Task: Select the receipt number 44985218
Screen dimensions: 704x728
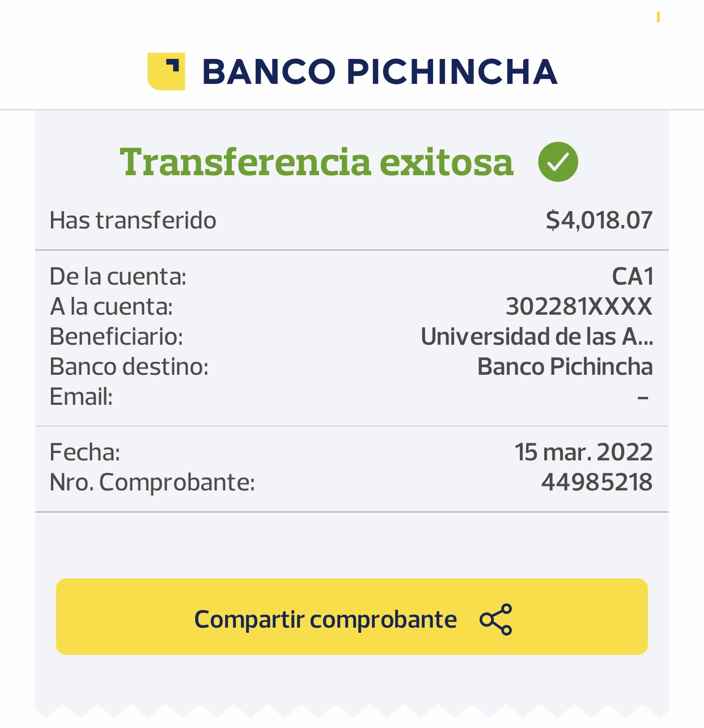Action: [x=596, y=482]
